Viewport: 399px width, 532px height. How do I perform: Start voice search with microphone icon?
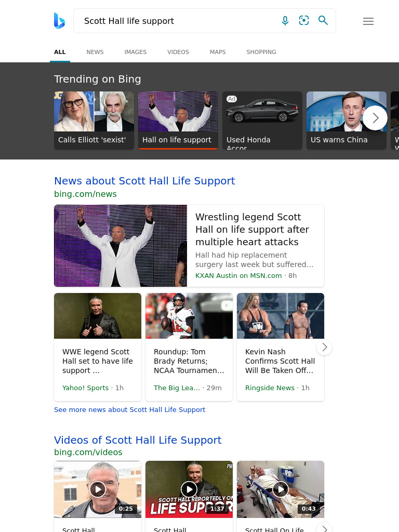[x=285, y=21]
